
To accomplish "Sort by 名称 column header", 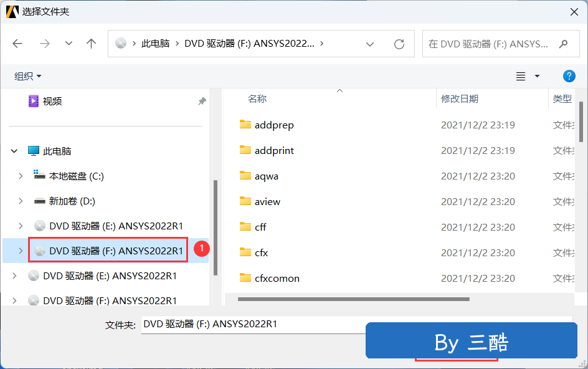I will (257, 98).
